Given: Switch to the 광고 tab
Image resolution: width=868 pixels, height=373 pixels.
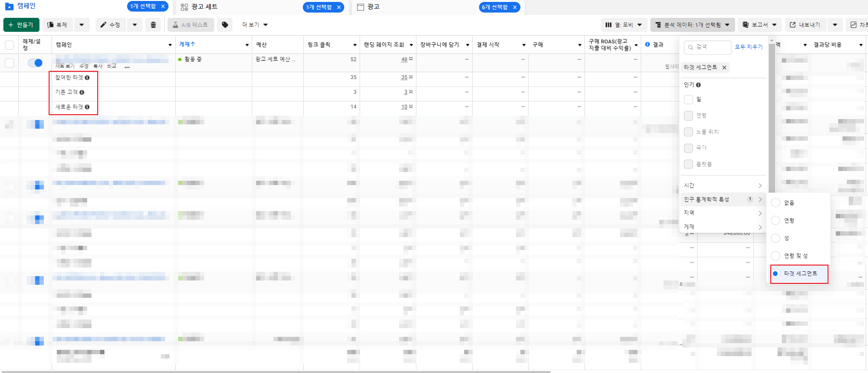Looking at the screenshot, I should (373, 7).
